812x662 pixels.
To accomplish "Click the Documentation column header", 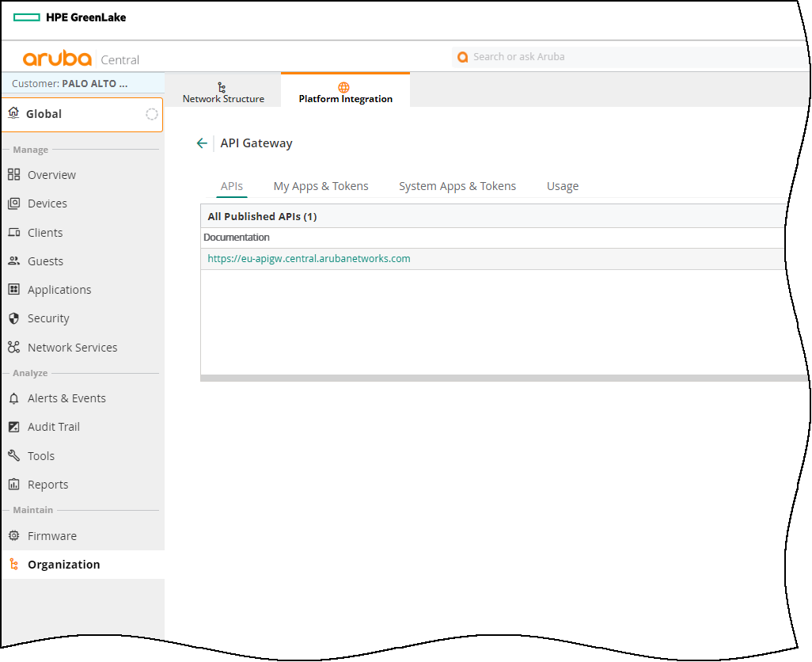I will click(x=236, y=238).
